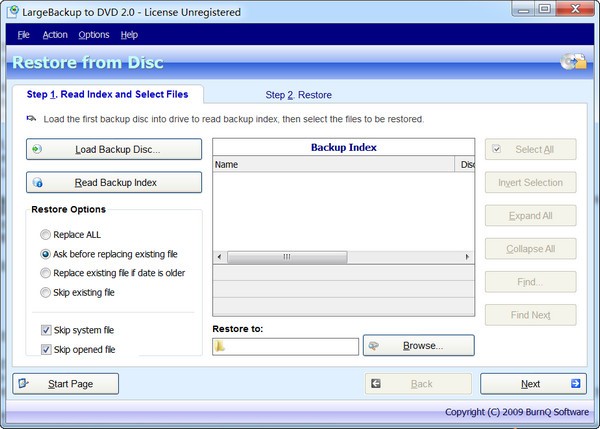The width and height of the screenshot is (600, 429).
Task: Select the Replace ALL radio option
Action: pyautogui.click(x=46, y=234)
